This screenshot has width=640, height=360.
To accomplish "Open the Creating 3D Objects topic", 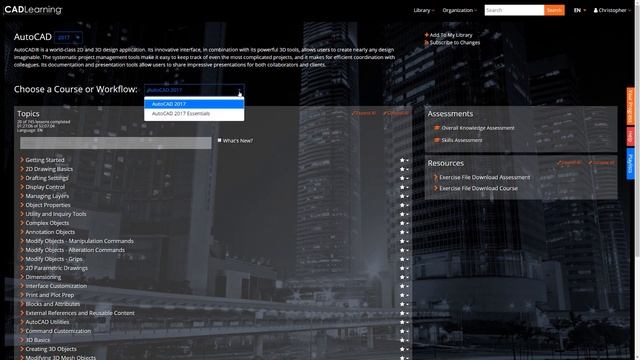I will (51, 349).
